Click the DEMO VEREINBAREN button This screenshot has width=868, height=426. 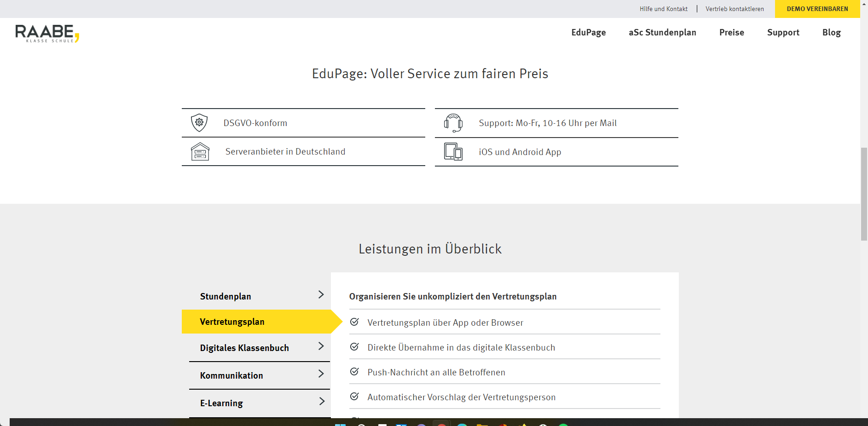(x=817, y=9)
